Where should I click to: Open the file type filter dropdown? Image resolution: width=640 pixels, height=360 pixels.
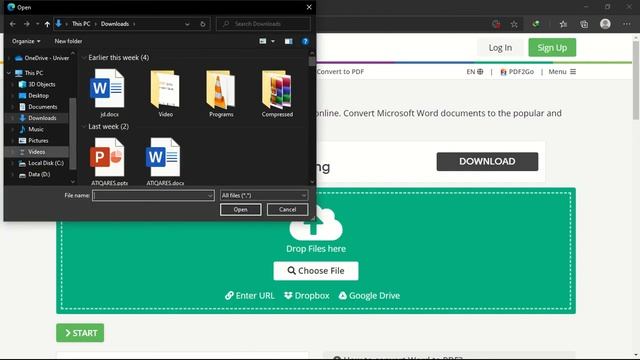point(264,196)
